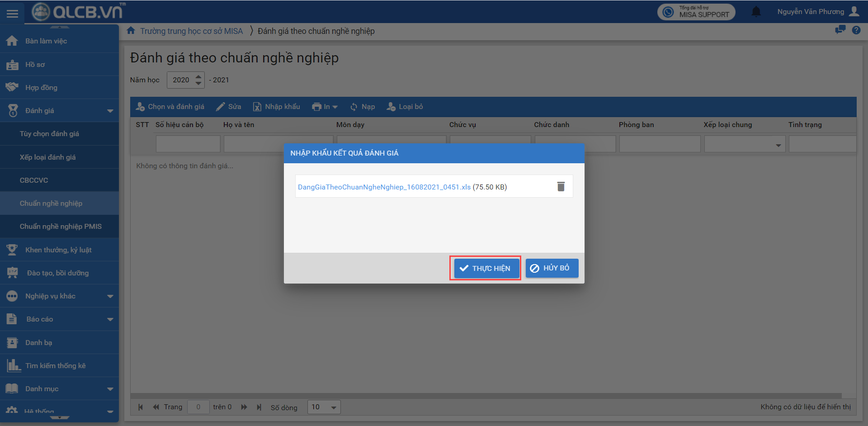Expand the Nghiệp vụ khác menu

pos(59,296)
